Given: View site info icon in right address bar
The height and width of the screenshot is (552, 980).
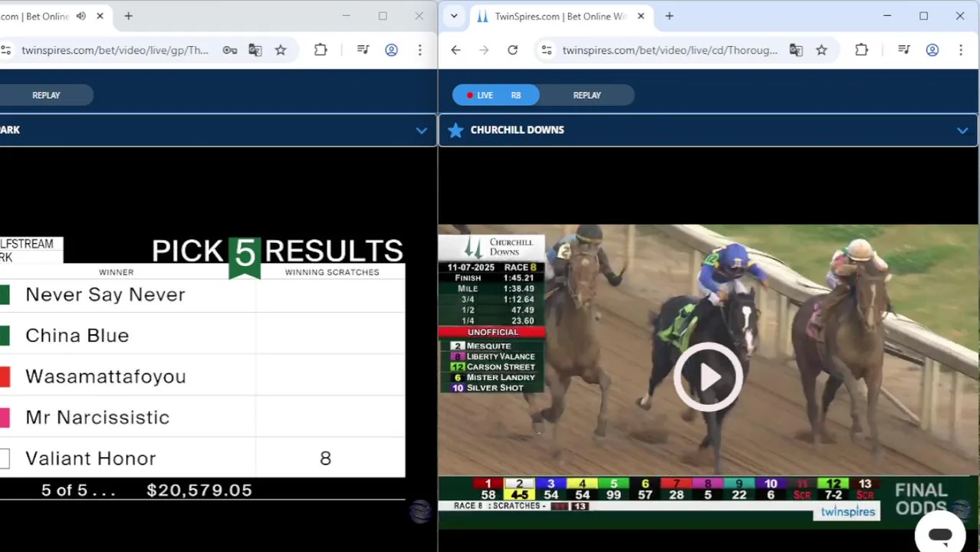Looking at the screenshot, I should 546,50.
